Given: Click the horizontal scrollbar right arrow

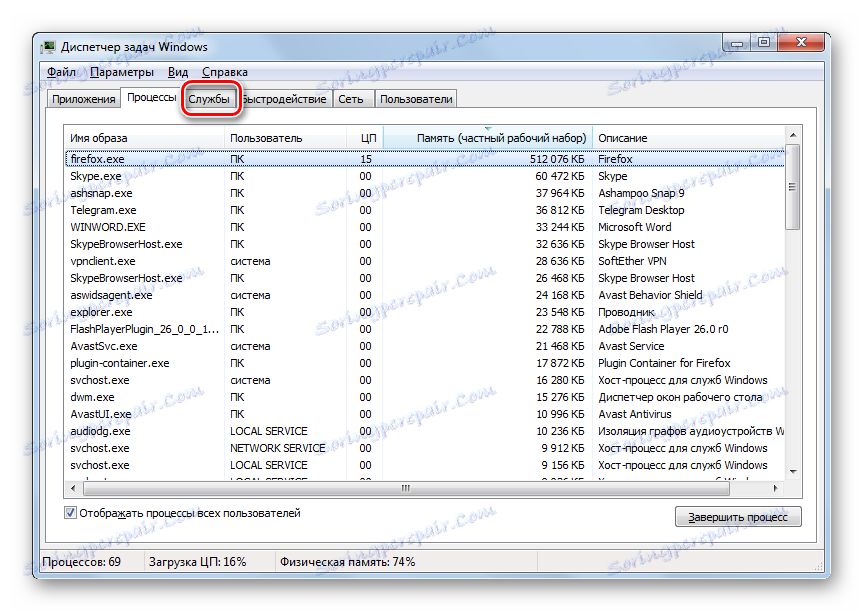Looking at the screenshot, I should (776, 488).
